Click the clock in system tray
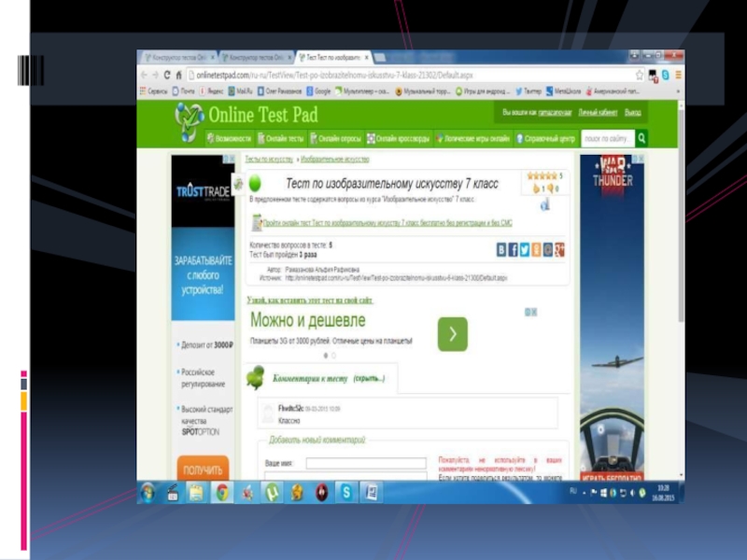 [x=663, y=493]
